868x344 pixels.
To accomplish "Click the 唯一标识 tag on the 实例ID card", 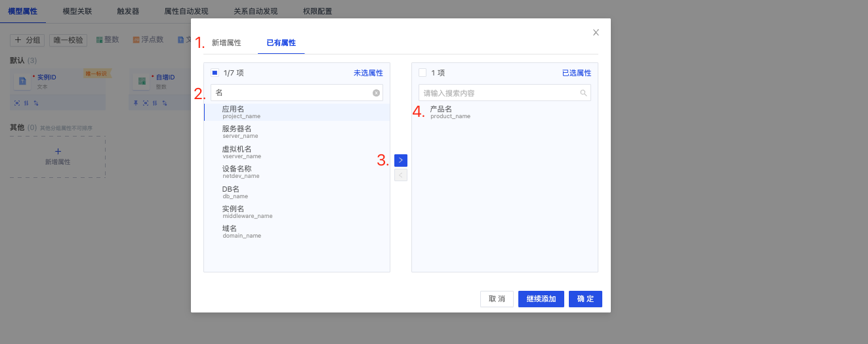I will [x=97, y=74].
